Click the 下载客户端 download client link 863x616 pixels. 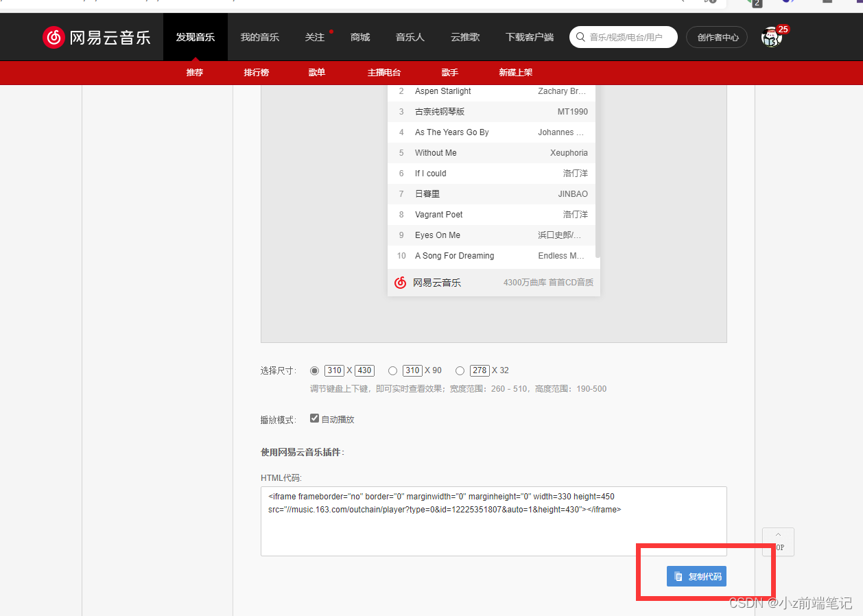(529, 37)
